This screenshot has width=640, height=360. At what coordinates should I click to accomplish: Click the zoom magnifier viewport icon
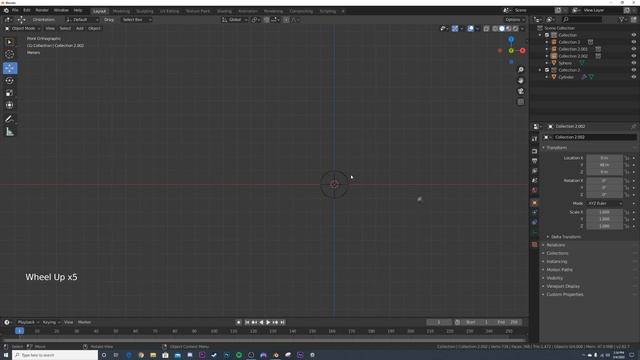pyautogui.click(x=520, y=70)
